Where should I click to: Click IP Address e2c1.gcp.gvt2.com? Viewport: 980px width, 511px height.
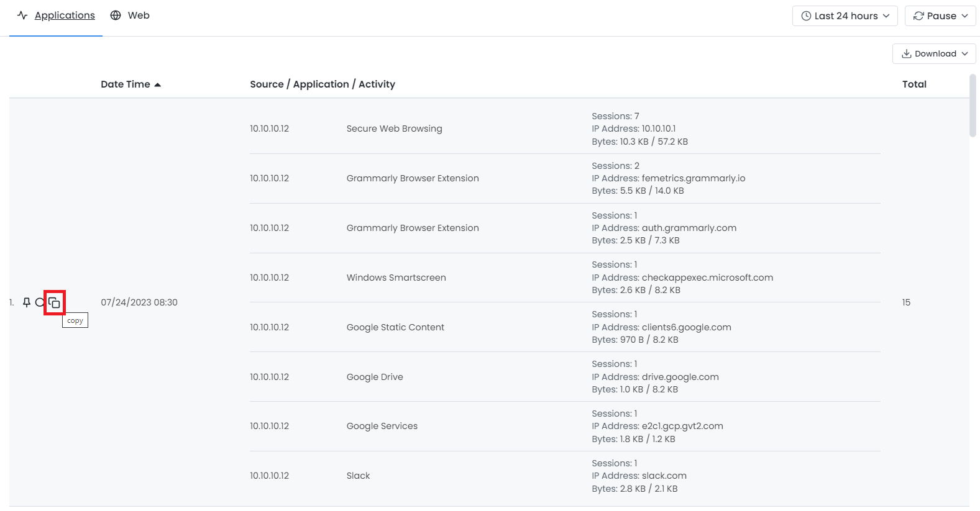[x=657, y=426]
